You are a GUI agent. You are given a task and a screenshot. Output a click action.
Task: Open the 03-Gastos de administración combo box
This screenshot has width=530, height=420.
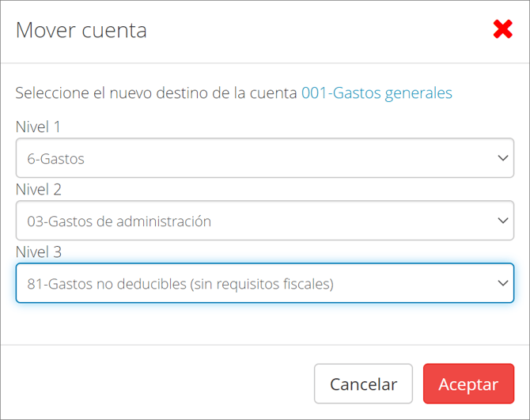pyautogui.click(x=265, y=221)
